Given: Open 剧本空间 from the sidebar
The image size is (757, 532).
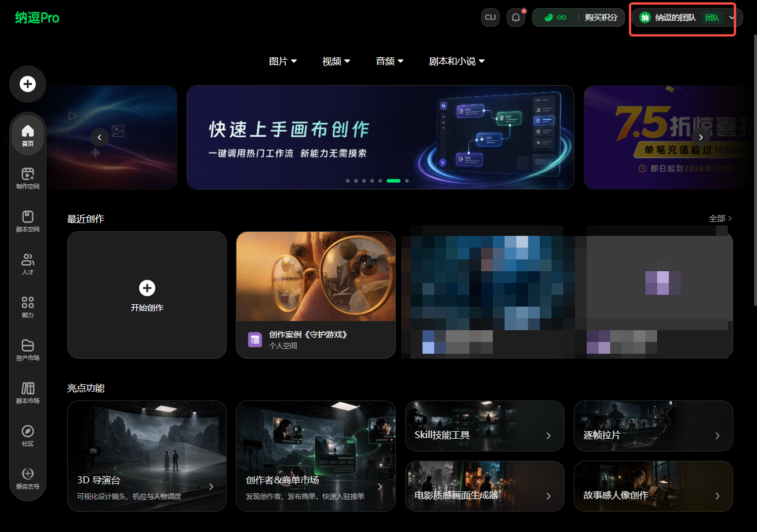Looking at the screenshot, I should (28, 221).
